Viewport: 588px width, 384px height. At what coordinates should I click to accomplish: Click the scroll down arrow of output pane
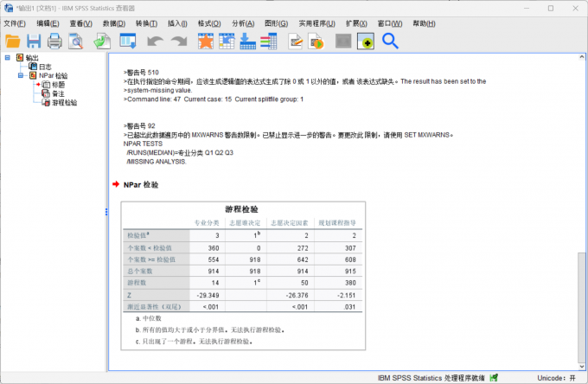[x=582, y=367]
